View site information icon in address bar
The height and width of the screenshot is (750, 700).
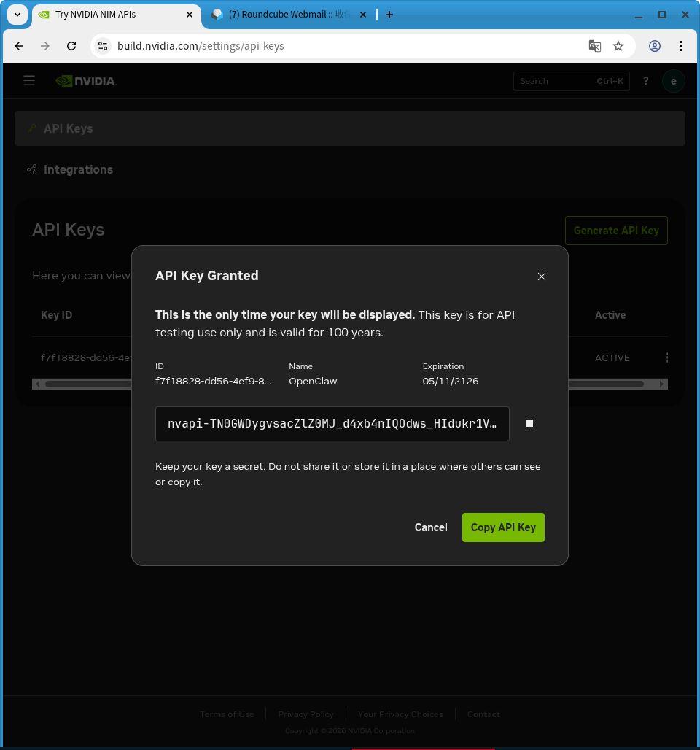click(x=103, y=46)
